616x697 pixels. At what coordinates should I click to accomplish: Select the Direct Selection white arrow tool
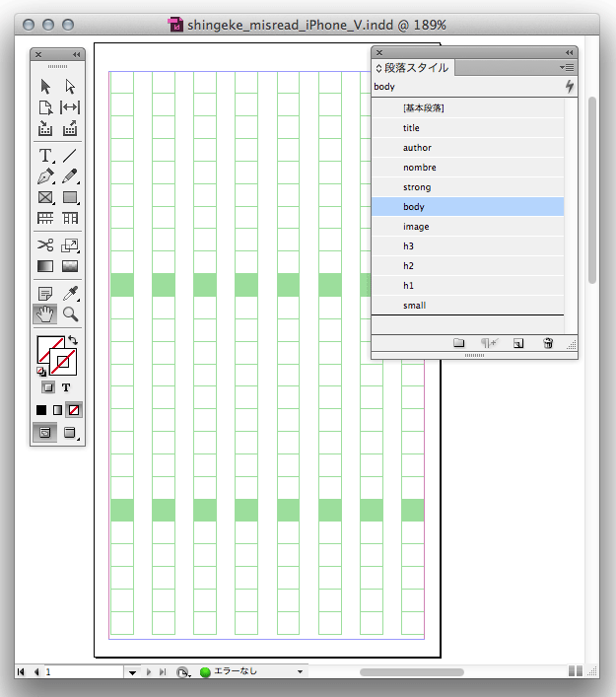tap(70, 88)
